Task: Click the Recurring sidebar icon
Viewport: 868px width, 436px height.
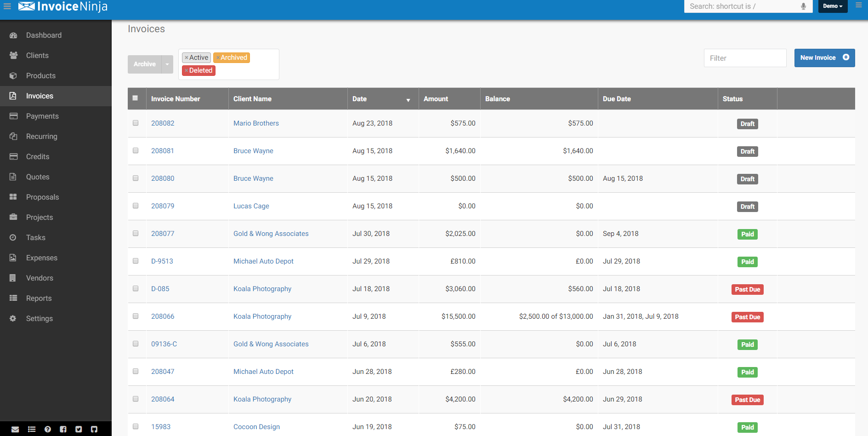Action: point(13,137)
